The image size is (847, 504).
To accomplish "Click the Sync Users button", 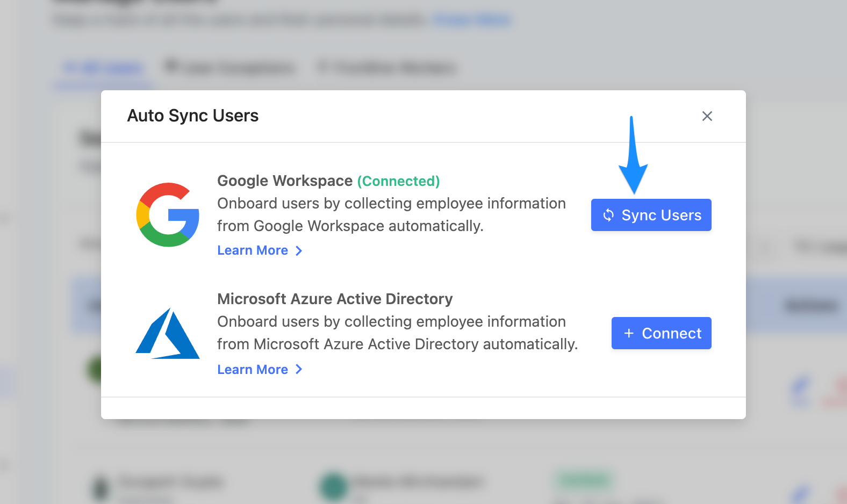I will tap(651, 215).
